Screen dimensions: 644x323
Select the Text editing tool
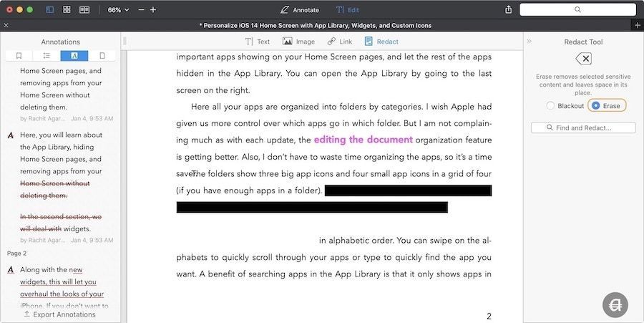click(x=258, y=42)
